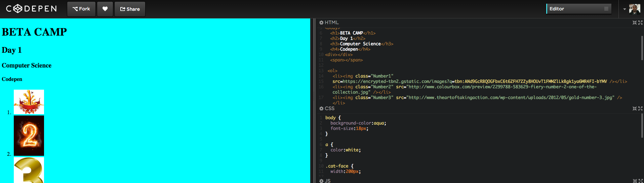
Task: Click the h1 BETA CAMP code line
Action: [x=353, y=33]
